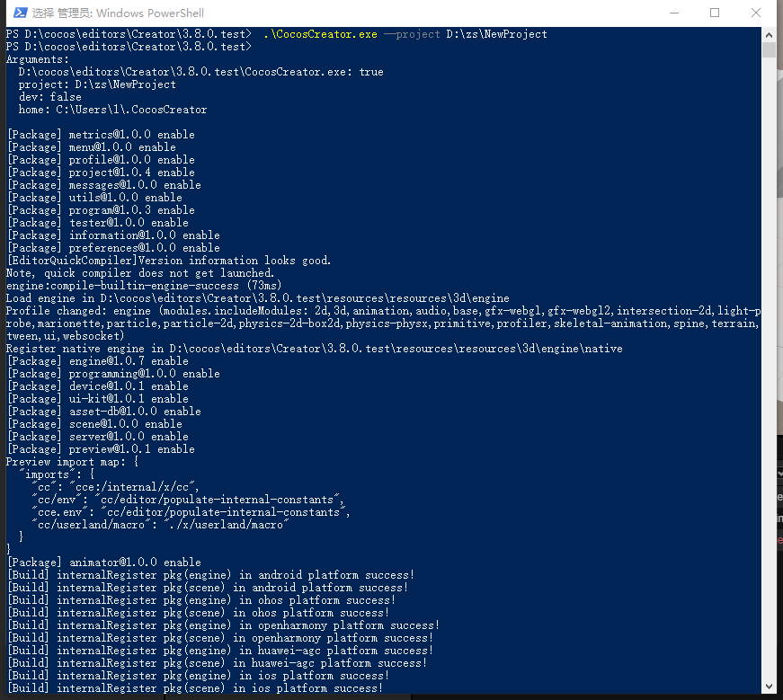This screenshot has height=700, width=783.
Task: Click the "server@1.0.0 enable" line
Action: 98,437
